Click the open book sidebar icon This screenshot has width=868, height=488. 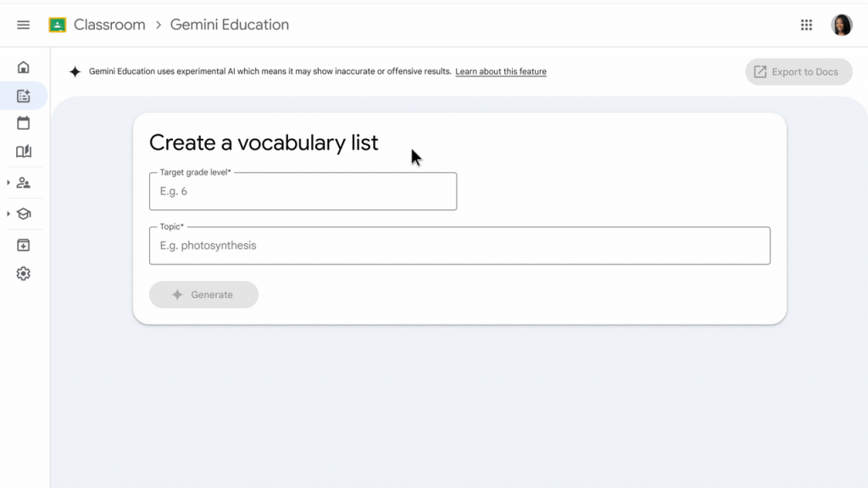pos(24,152)
